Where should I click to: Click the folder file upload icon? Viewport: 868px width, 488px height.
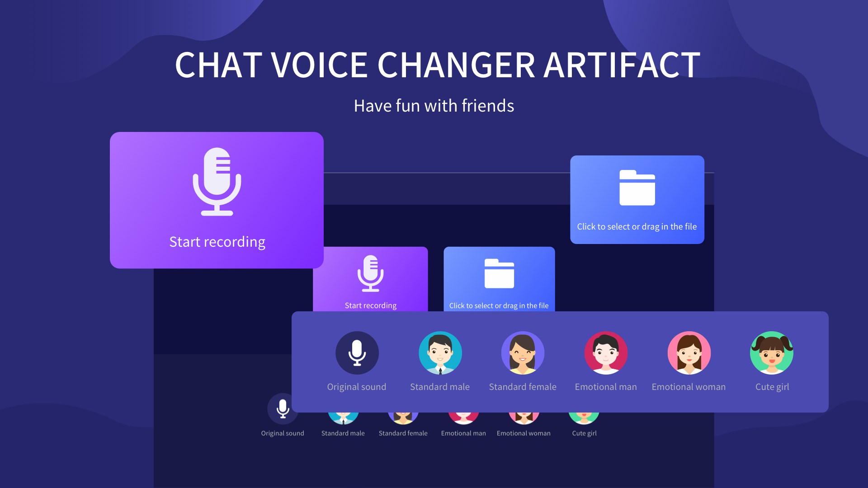pos(636,187)
